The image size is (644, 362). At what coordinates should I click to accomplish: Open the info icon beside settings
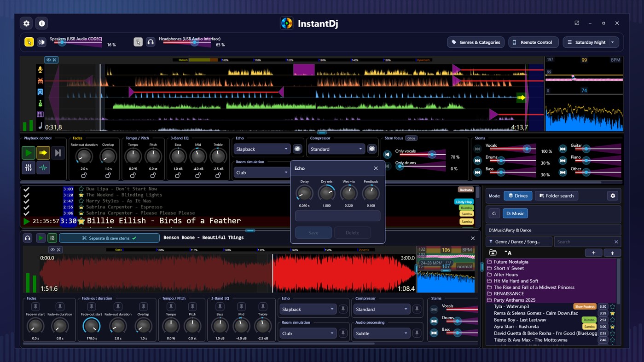(42, 23)
